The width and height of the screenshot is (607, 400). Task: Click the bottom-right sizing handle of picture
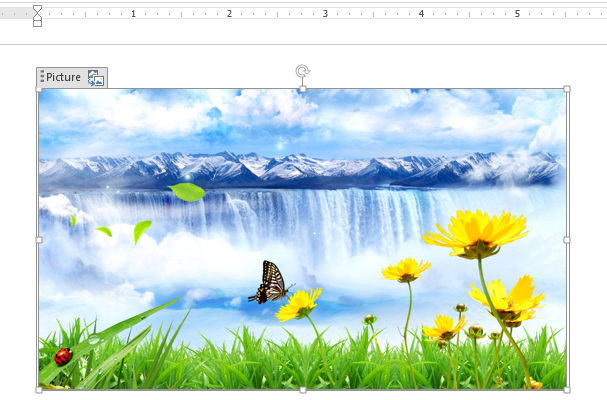tap(567, 390)
